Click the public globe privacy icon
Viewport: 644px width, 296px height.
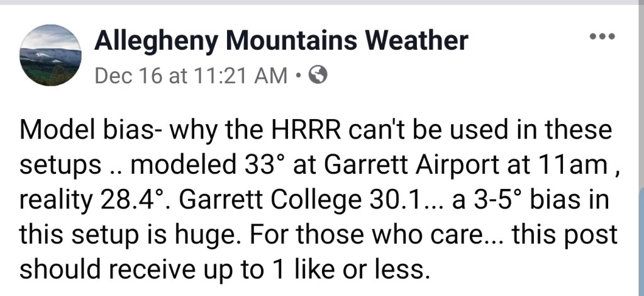319,76
